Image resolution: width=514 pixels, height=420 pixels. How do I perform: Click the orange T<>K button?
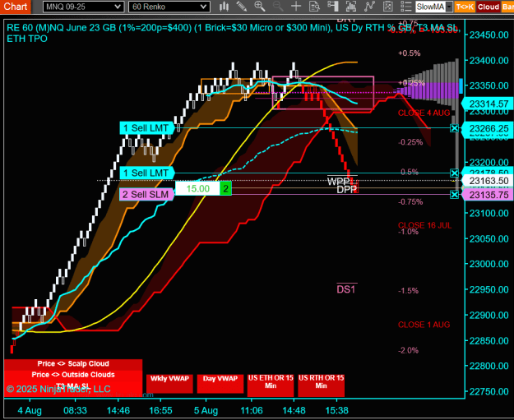tap(465, 7)
